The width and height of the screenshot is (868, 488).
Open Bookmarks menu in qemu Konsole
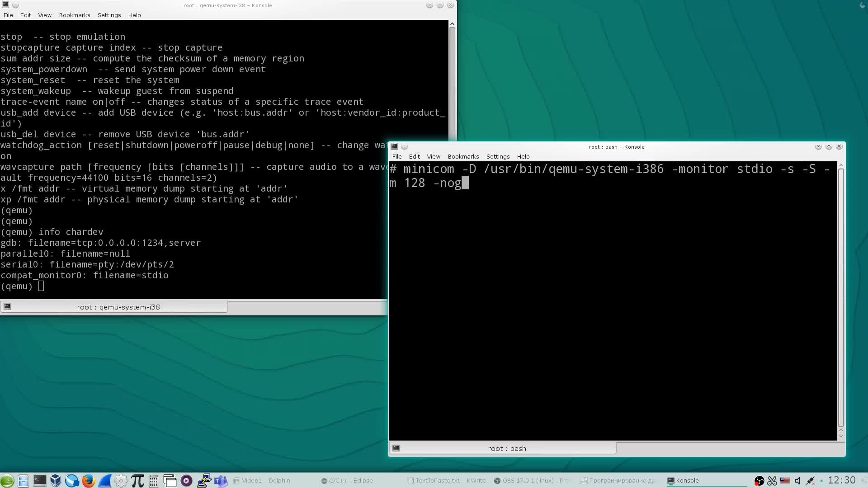[x=75, y=15]
